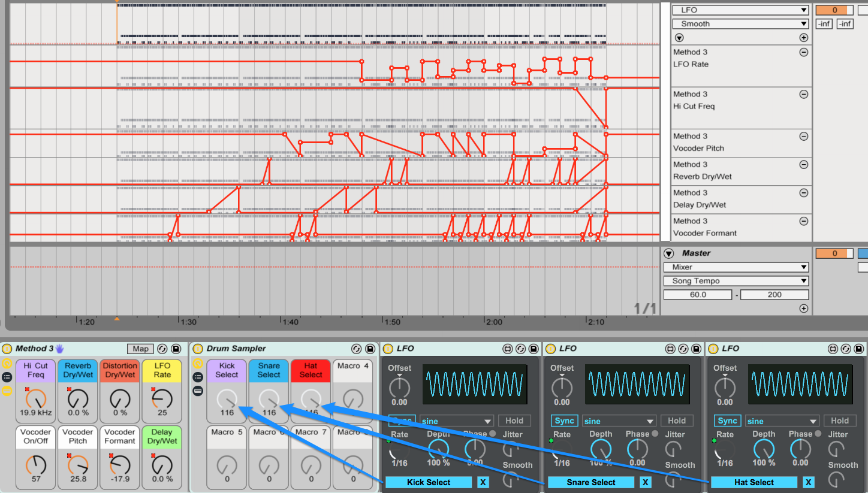This screenshot has width=868, height=493.
Task: Click the Hi Cut Freq macro knob
Action: [x=36, y=398]
